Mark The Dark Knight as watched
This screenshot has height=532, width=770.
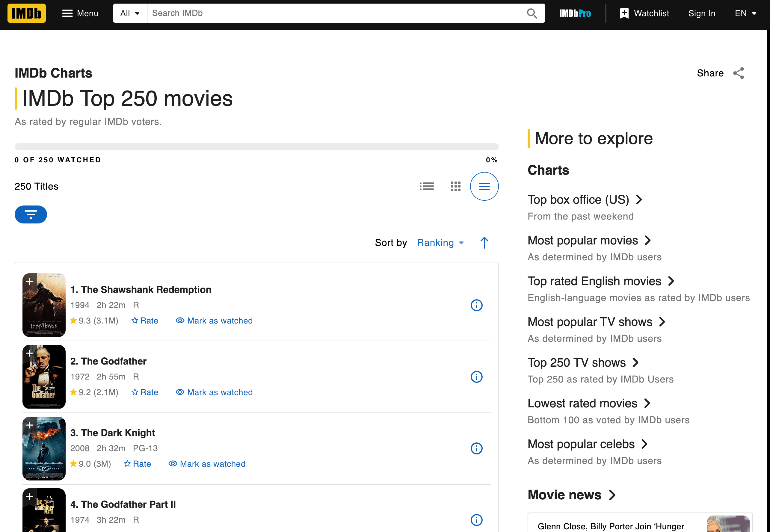tap(207, 464)
